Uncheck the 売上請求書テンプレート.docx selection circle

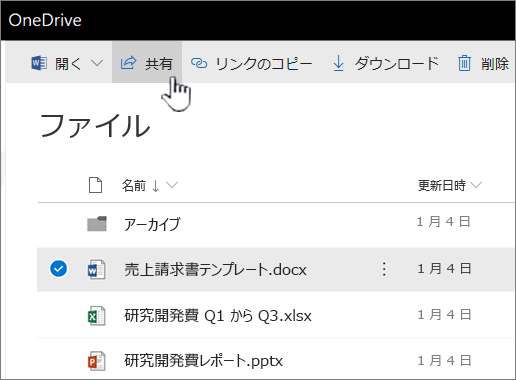59,269
